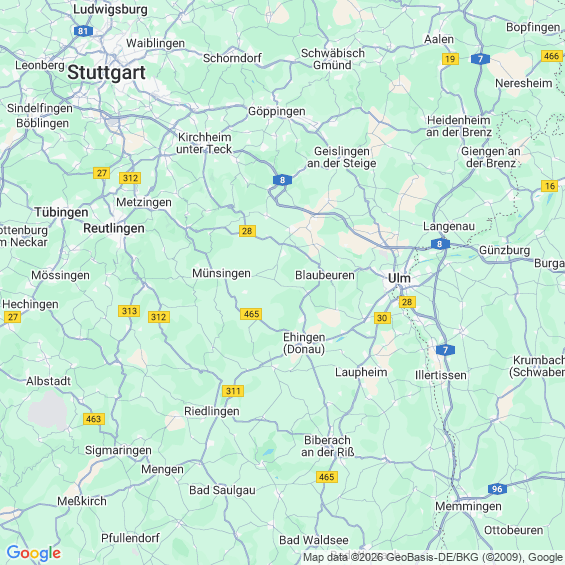Image resolution: width=565 pixels, height=565 pixels.
Task: Click the yellow 311 road shield above Riedlingen
Action: [x=233, y=391]
